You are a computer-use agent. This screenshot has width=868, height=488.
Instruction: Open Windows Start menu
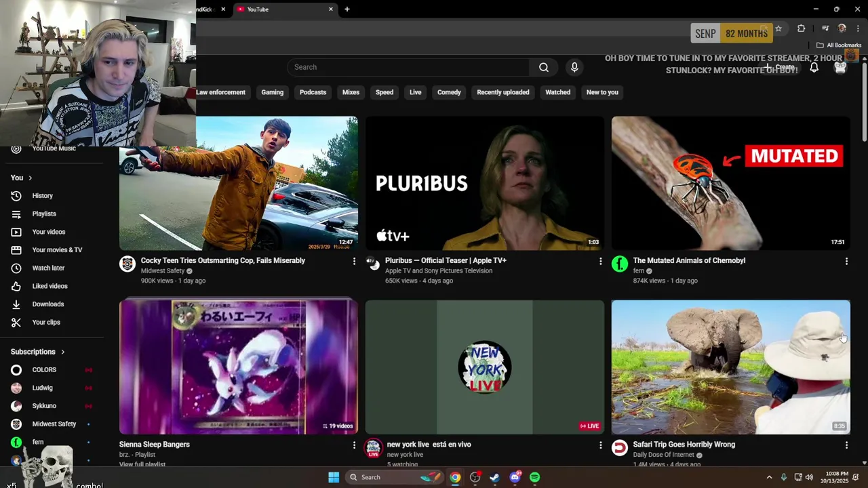[334, 477]
